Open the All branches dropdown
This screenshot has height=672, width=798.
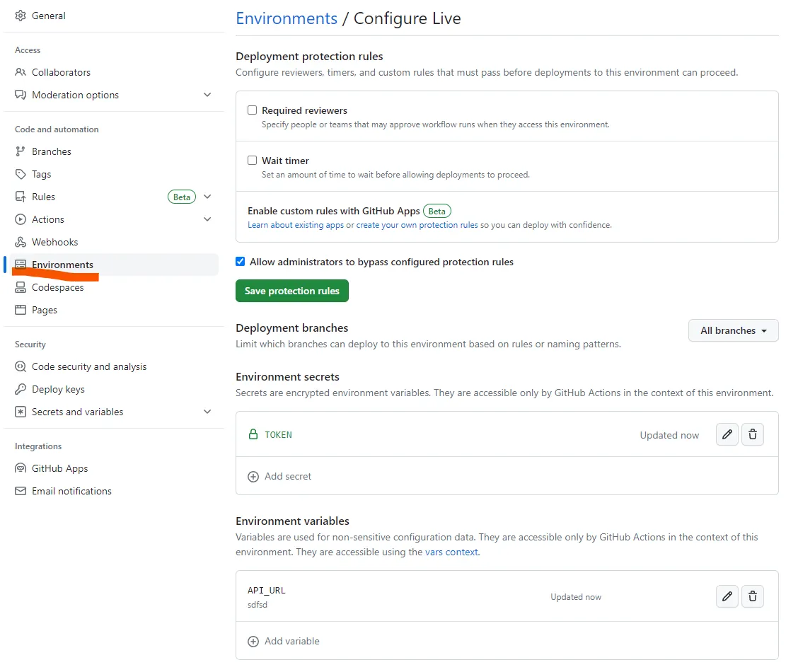tap(733, 330)
